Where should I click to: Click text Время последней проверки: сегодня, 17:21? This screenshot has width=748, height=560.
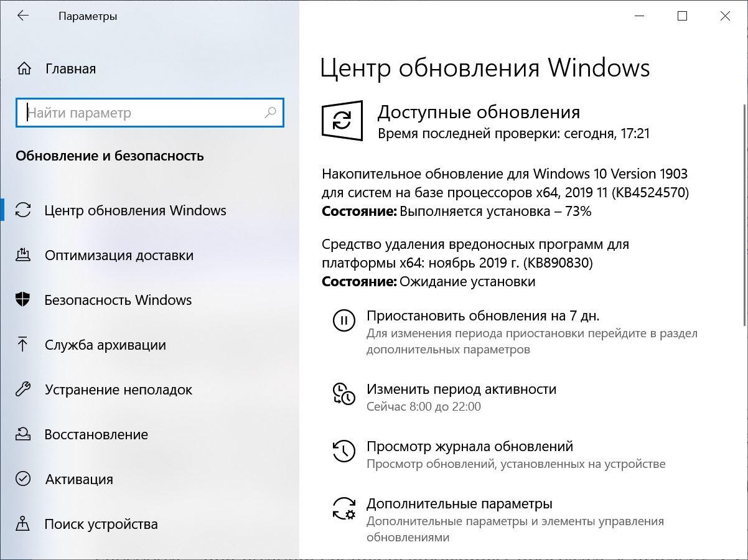point(514,133)
